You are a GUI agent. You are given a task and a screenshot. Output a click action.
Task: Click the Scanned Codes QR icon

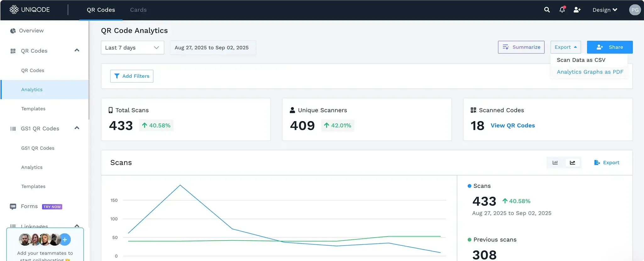pyautogui.click(x=473, y=110)
